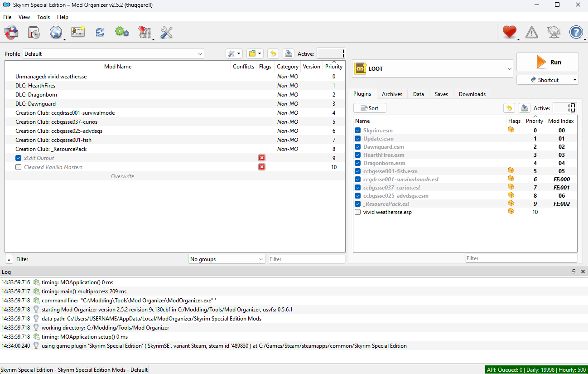Open Settings wrench and screwdriver icon
Viewport: 588px width, 374px height.
point(167,32)
